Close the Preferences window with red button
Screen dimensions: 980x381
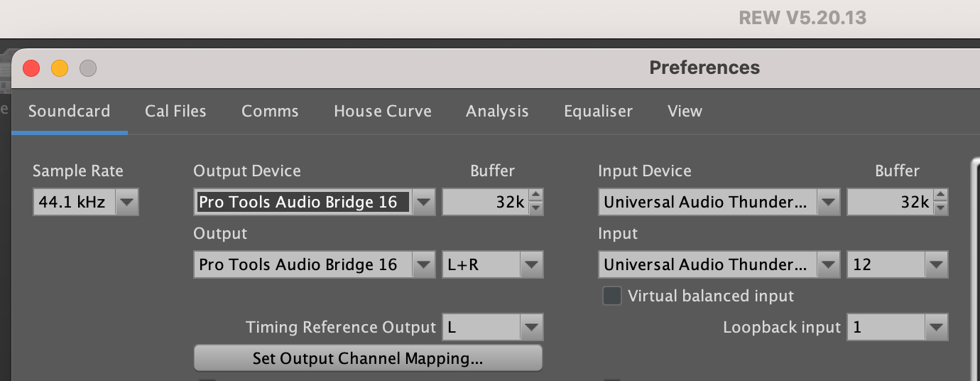[31, 68]
